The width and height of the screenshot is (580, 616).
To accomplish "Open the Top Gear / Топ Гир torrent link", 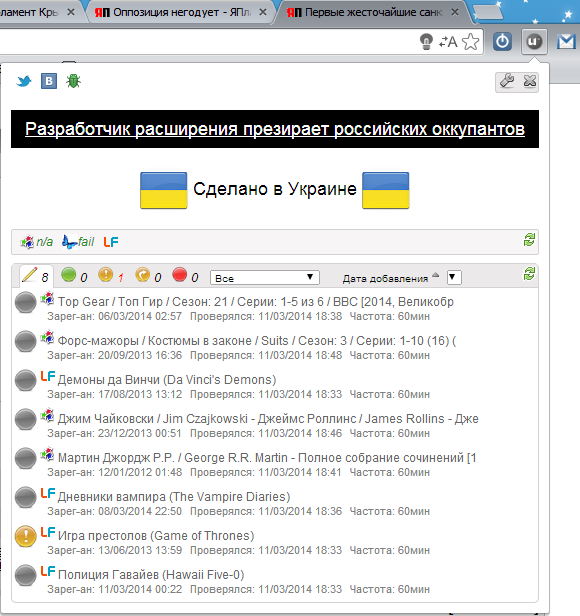I will click(256, 302).
